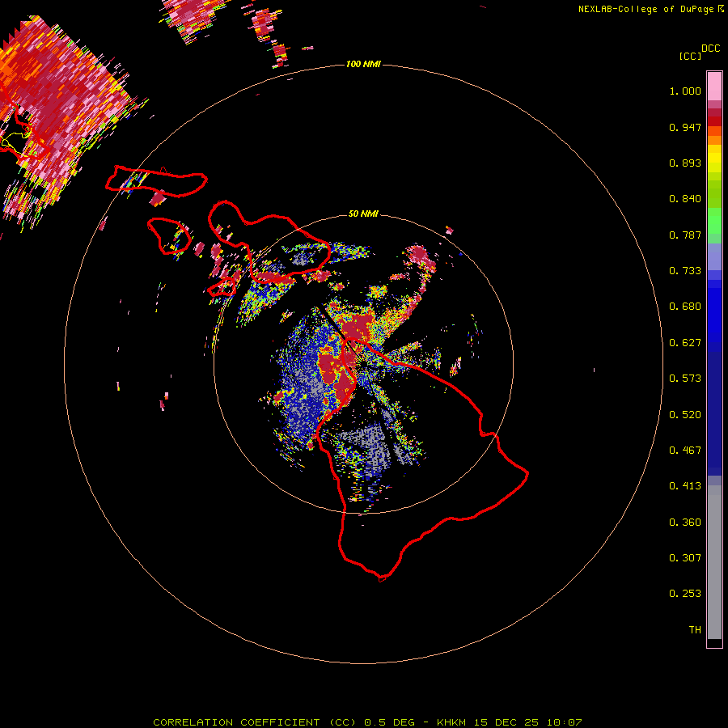Screen dimensions: 728x728
Task: Click the 0.467 scale value
Action: click(685, 451)
